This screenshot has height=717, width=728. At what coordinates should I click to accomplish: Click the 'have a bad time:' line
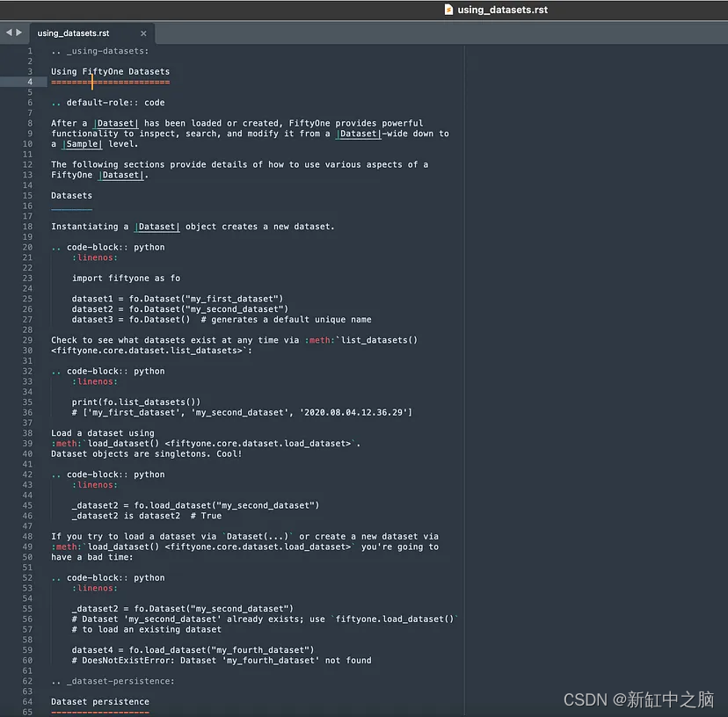(x=92, y=557)
